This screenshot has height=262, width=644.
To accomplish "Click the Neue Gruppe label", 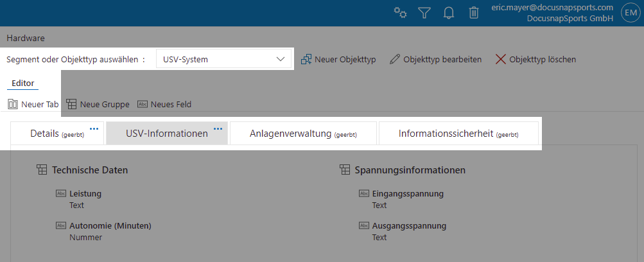I will point(105,104).
